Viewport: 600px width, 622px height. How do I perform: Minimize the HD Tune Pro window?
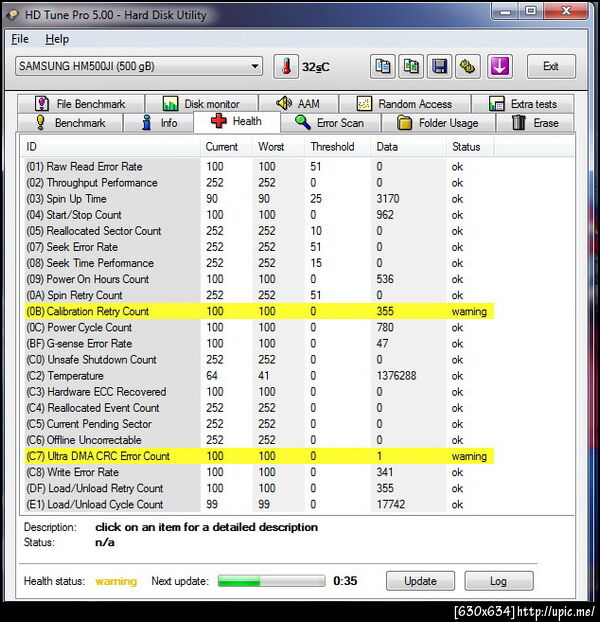pos(506,11)
